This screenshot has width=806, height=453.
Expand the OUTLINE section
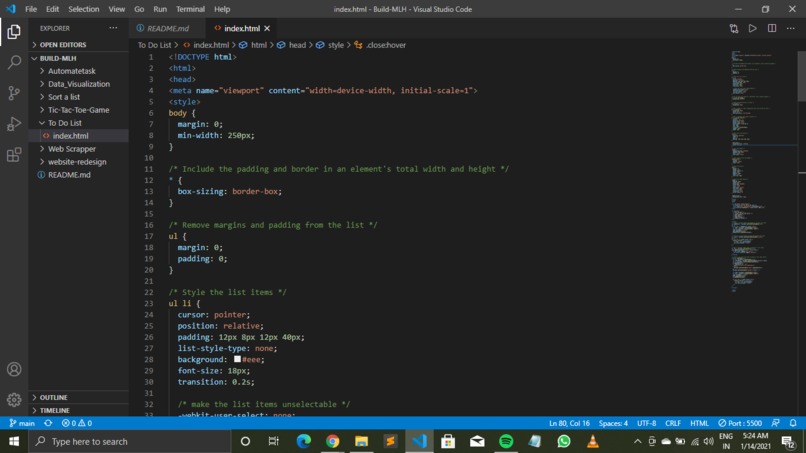click(53, 397)
